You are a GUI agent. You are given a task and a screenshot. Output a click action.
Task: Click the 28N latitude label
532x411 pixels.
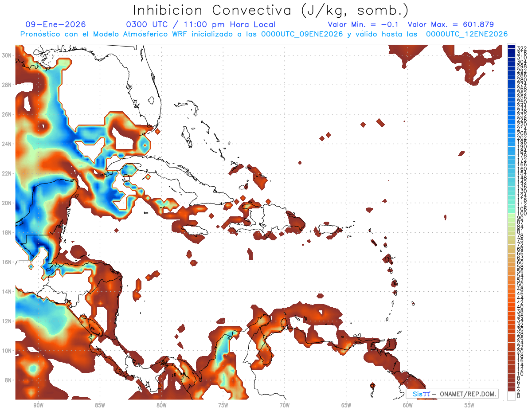coord(7,85)
